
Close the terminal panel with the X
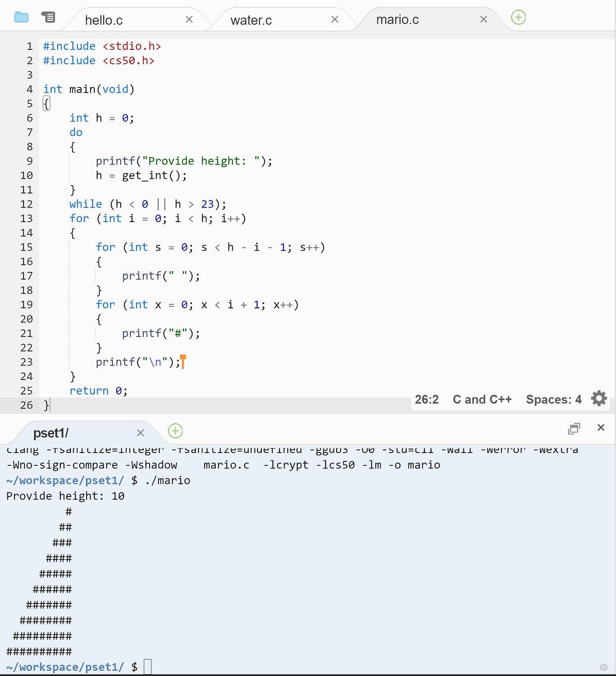601,428
